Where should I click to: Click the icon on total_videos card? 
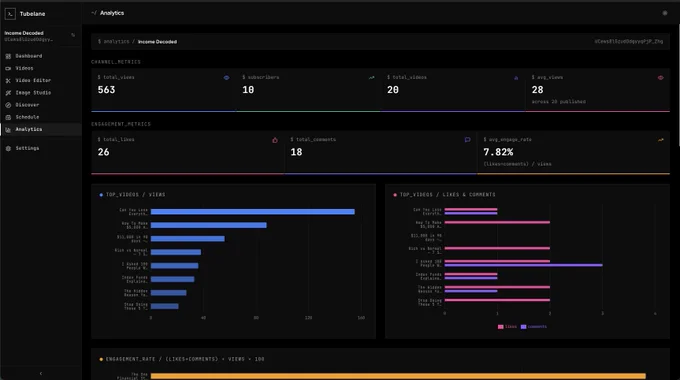coord(516,78)
